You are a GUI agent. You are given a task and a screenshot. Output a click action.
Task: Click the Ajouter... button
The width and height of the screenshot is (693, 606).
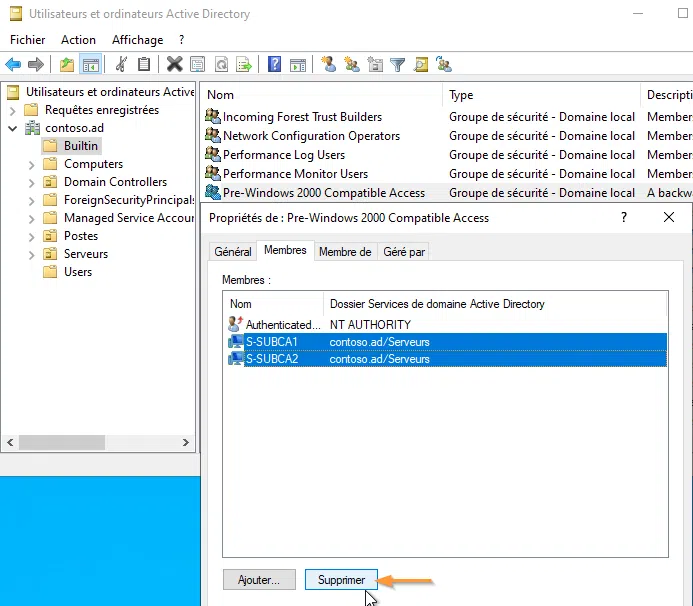click(x=260, y=579)
